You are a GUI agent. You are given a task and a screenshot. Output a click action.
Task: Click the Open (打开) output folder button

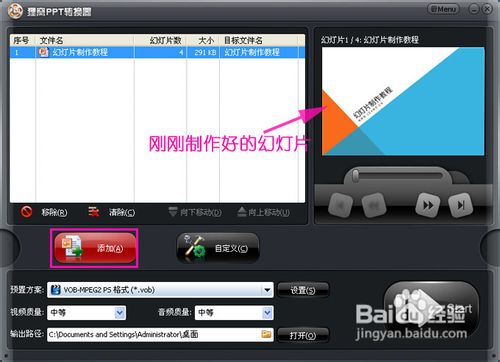pyautogui.click(x=303, y=335)
